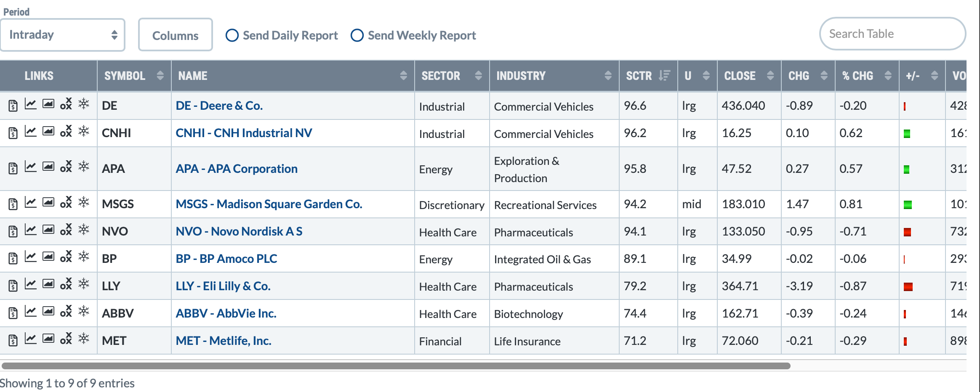Sort table by U column
Image resolution: width=980 pixels, height=392 pixels.
[697, 76]
